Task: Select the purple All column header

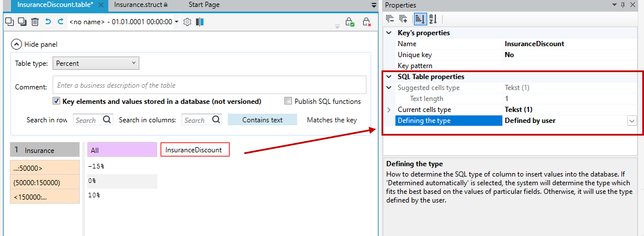Action: (x=122, y=149)
